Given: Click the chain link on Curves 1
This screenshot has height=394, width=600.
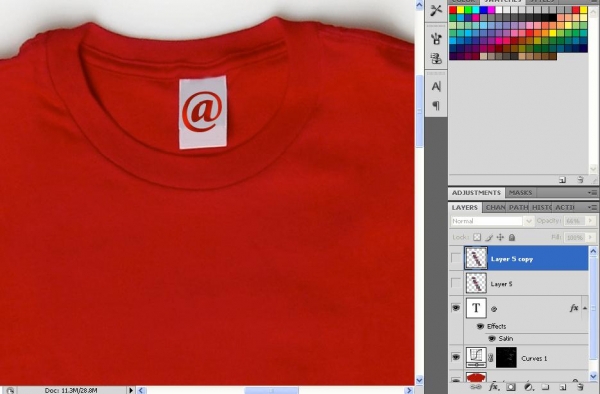Looking at the screenshot, I should 491,358.
